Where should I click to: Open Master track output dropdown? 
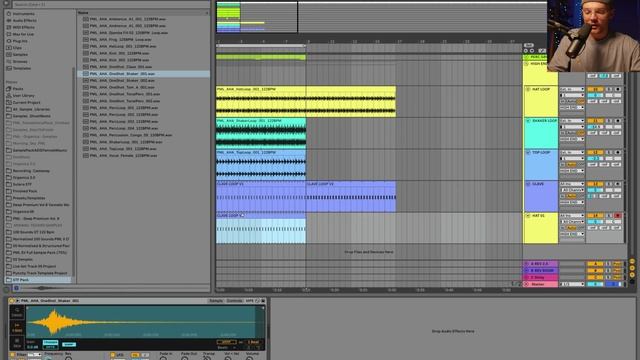pos(572,284)
